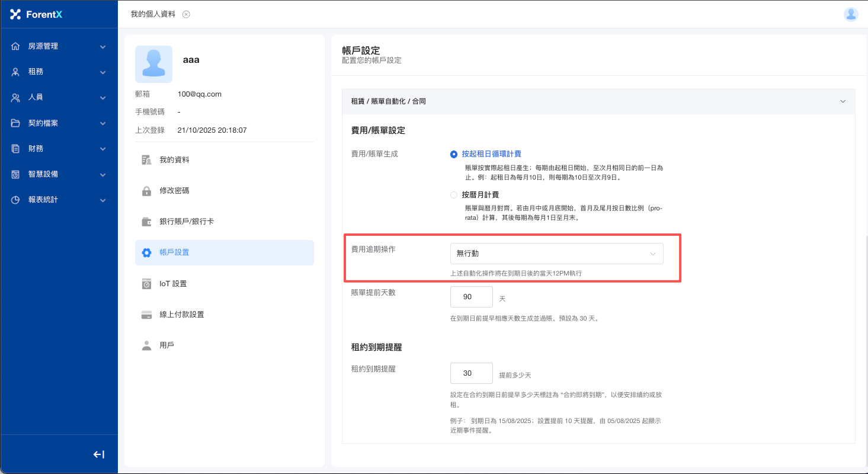The height and width of the screenshot is (474, 868).
Task: Click the 租約到期提醒 days input field
Action: (471, 373)
